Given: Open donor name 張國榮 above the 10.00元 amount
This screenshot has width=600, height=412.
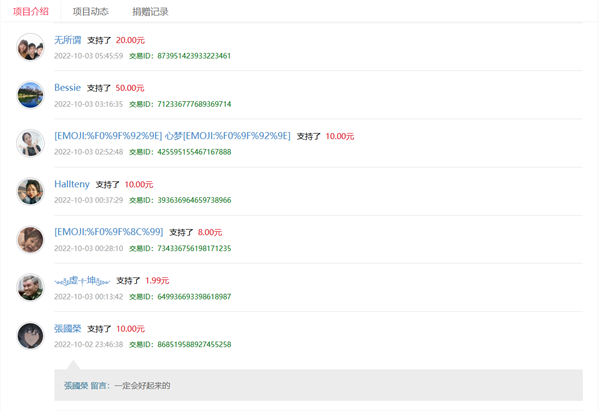Looking at the screenshot, I should pos(68,328).
